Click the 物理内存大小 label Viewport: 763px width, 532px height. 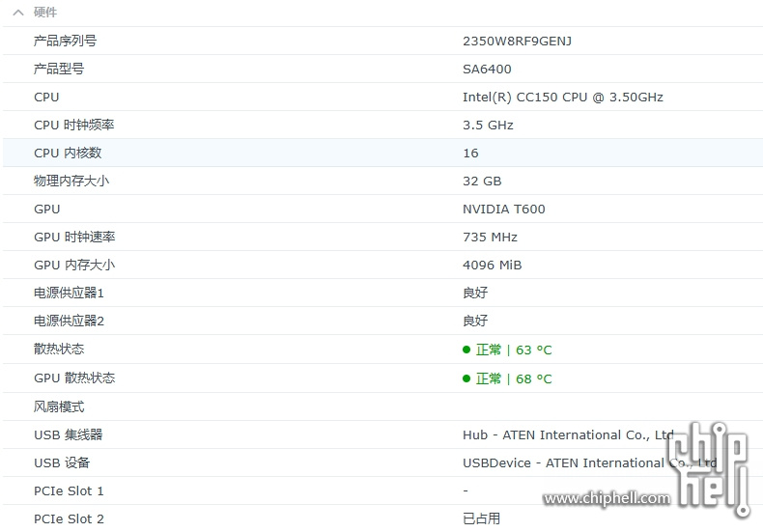click(x=71, y=181)
